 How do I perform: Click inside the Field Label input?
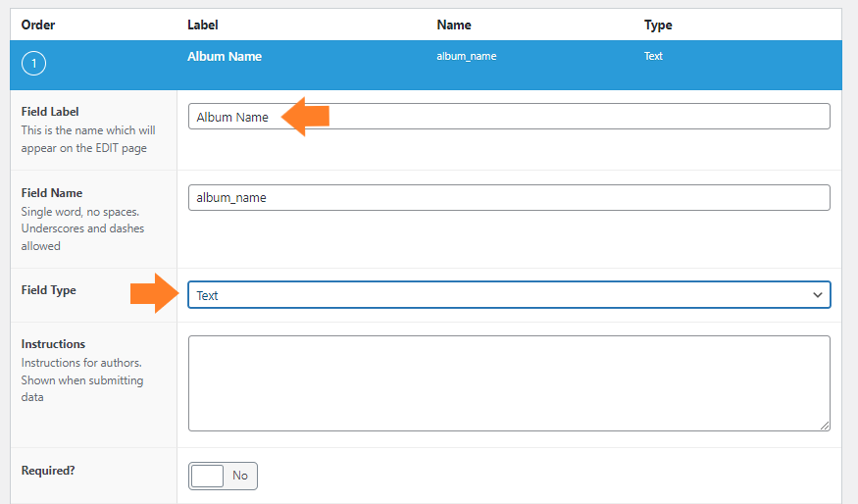[509, 117]
